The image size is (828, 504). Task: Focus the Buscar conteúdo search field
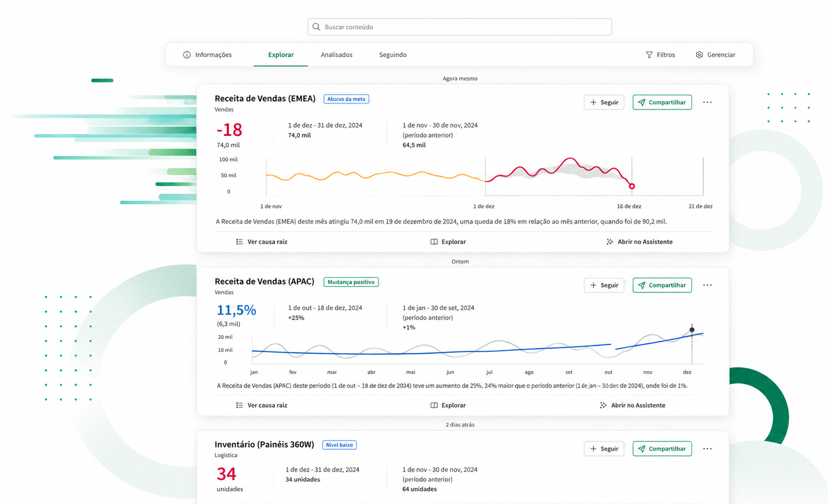(x=460, y=27)
